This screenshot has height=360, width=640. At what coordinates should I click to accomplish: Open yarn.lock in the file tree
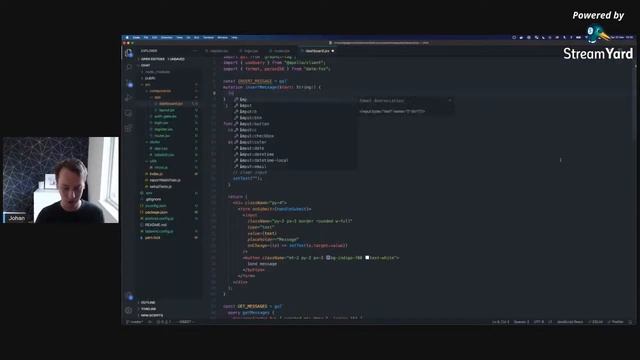click(x=153, y=238)
